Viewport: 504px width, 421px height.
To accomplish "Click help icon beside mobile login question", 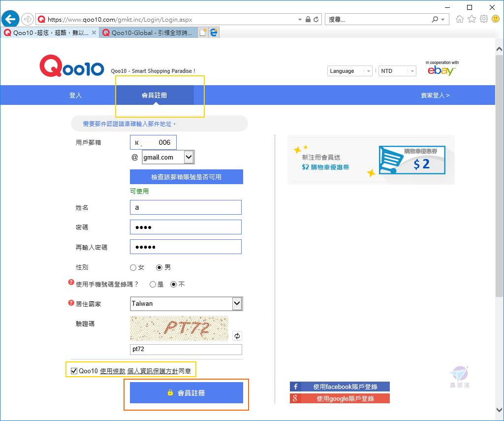I will point(71,282).
